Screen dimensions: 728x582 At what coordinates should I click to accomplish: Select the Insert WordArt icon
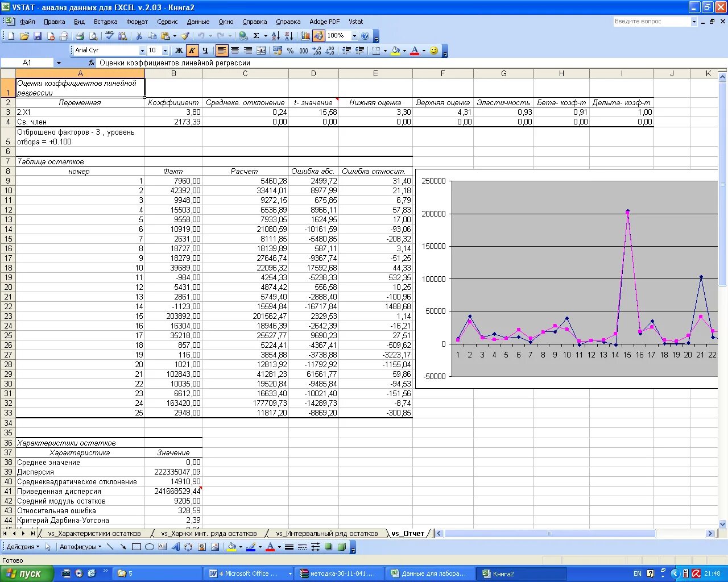point(175,547)
